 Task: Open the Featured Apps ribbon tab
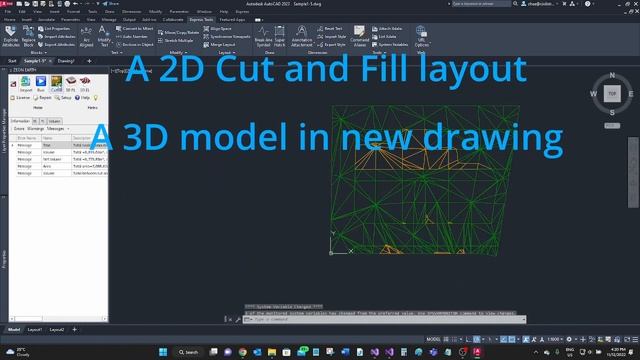coord(232,20)
